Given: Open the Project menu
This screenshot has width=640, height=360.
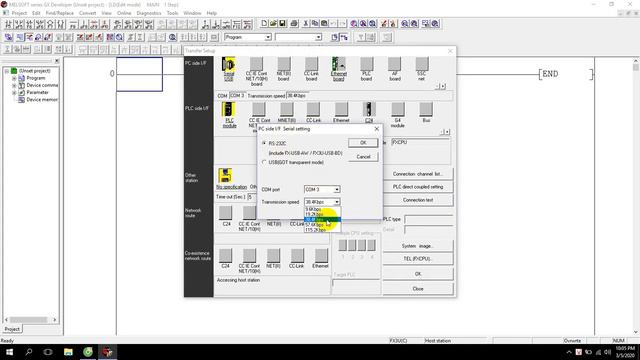Looking at the screenshot, I should point(19,13).
